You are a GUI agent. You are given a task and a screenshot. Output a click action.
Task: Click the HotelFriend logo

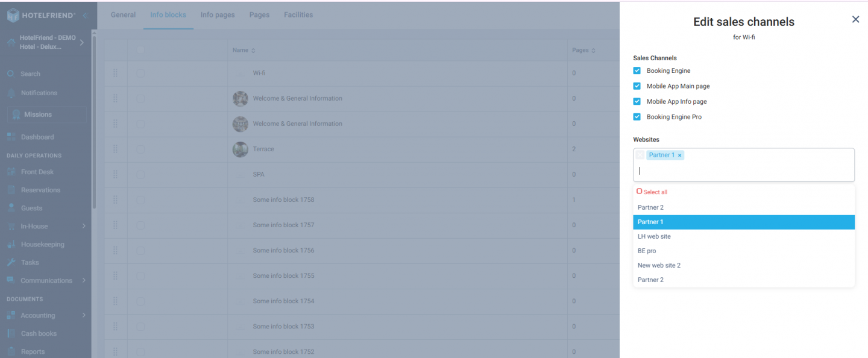(x=42, y=14)
